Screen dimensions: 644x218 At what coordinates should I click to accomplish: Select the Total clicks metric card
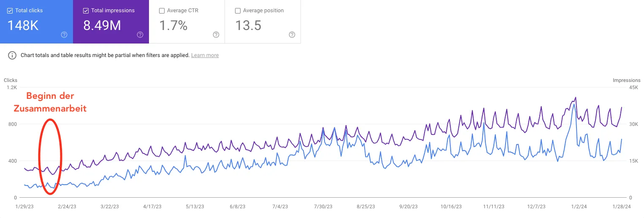36,22
